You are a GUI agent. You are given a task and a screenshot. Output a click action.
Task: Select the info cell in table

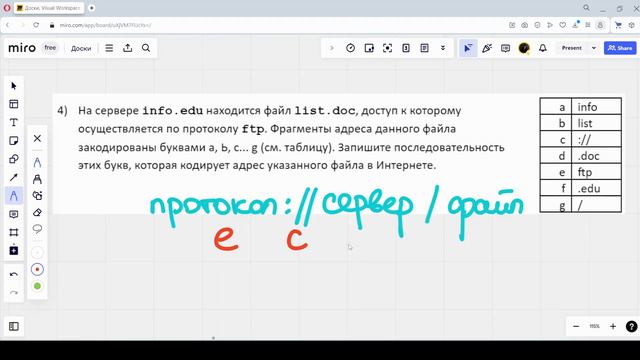click(x=596, y=107)
